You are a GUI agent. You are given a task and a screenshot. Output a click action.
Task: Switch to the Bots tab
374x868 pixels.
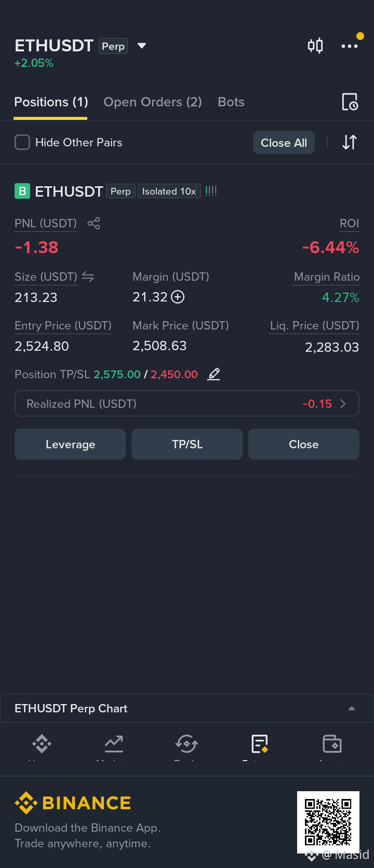(x=231, y=102)
